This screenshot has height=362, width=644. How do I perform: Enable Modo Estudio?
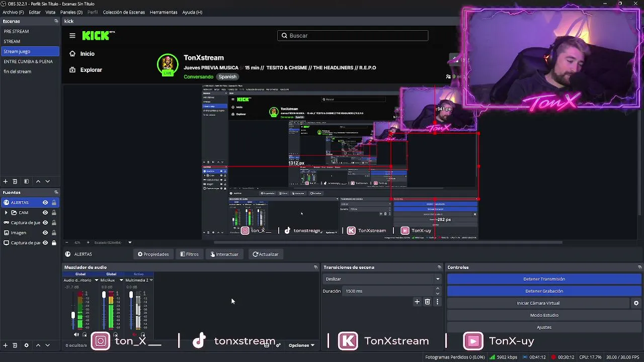pyautogui.click(x=544, y=315)
